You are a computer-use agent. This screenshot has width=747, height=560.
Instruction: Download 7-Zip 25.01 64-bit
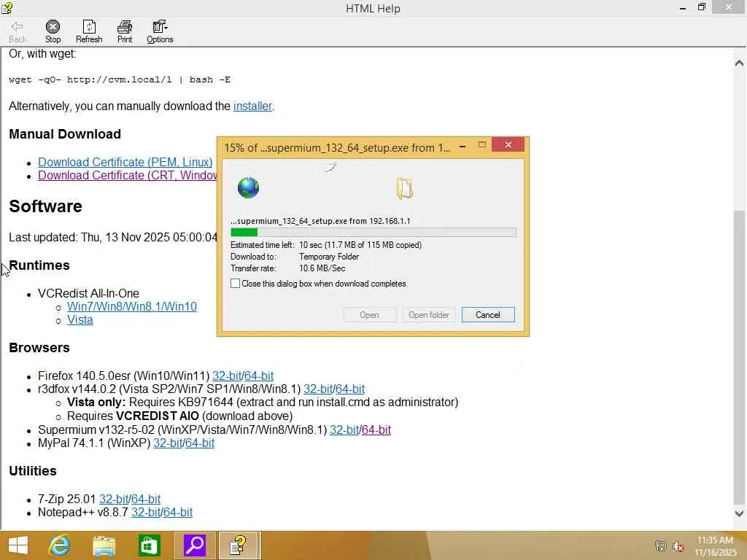coord(146,499)
